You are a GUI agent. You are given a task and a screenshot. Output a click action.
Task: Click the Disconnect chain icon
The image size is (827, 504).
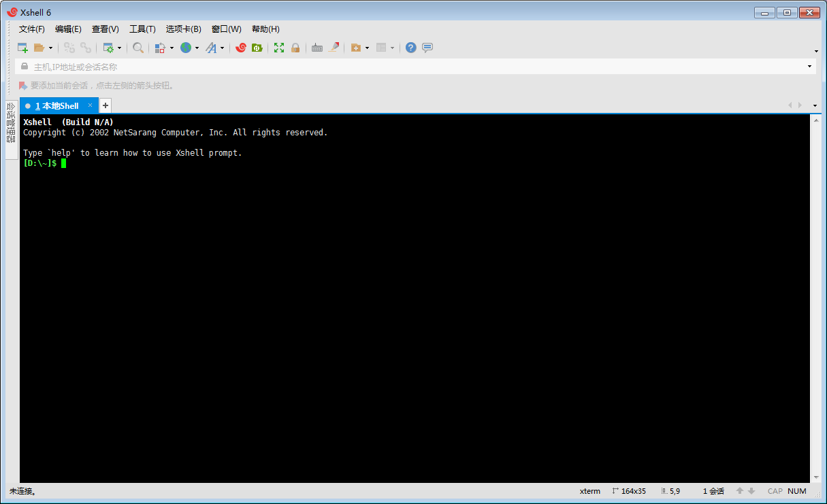(x=86, y=48)
